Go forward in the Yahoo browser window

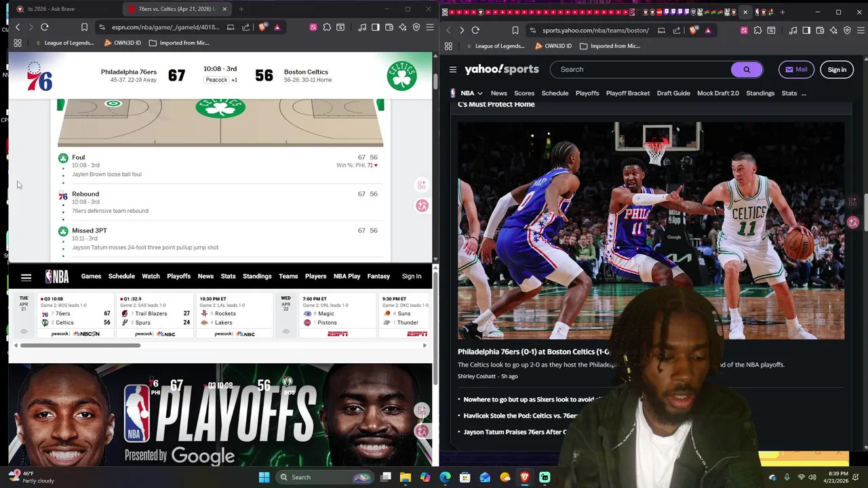[x=462, y=30]
